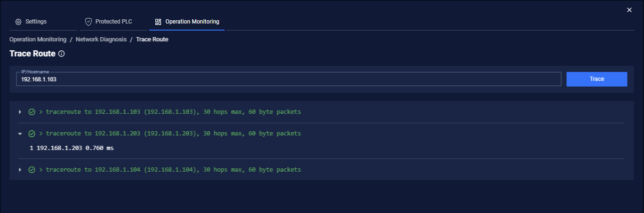Viewport: 644px width, 213px height.
Task: Select the Operation Monitoring tab
Action: [187, 22]
